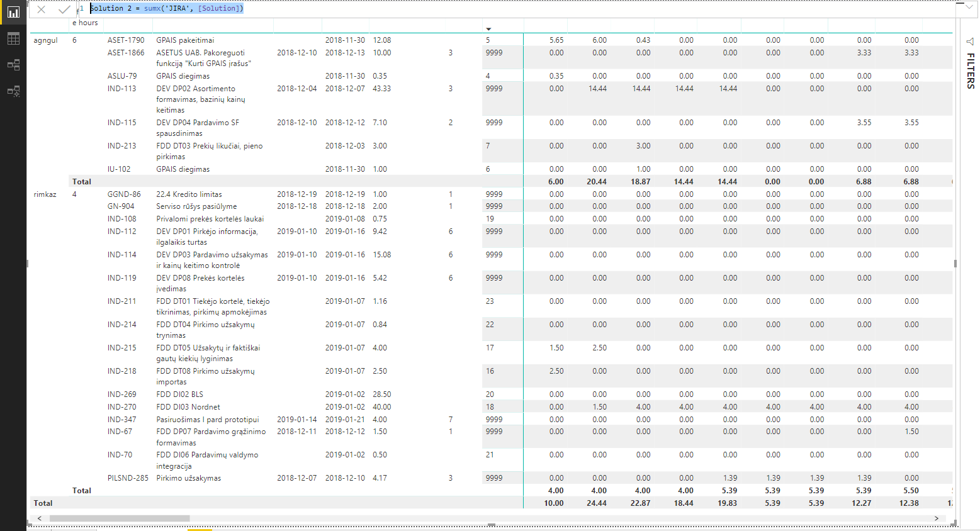Select the "GPAIS pakeitimai" summary cell
This screenshot has width=980, height=531.
[x=185, y=40]
